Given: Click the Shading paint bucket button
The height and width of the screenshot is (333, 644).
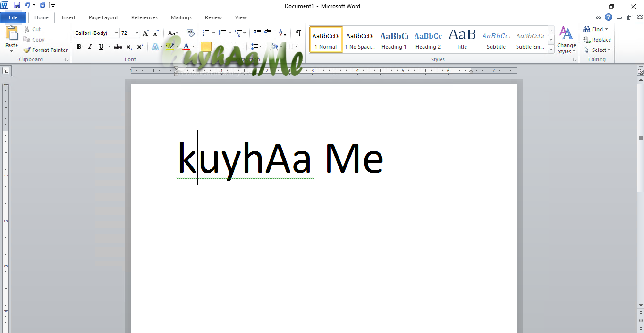Looking at the screenshot, I should pyautogui.click(x=274, y=47).
